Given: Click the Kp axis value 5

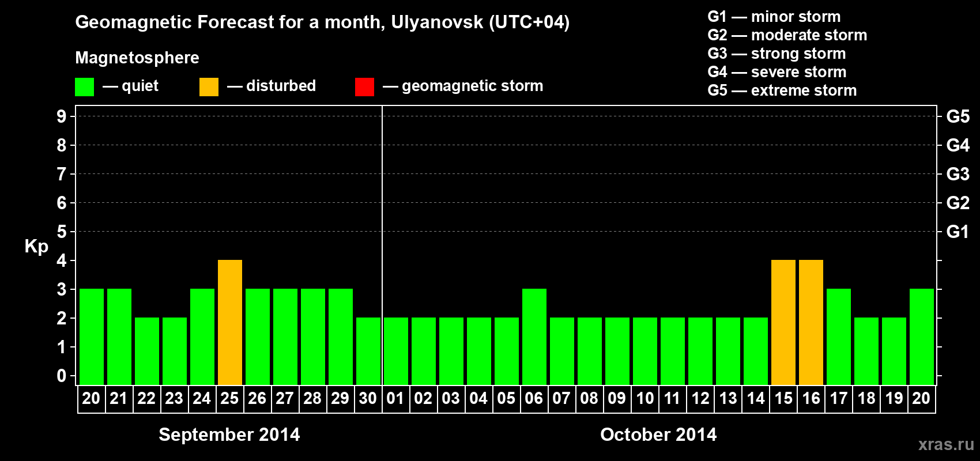Looking at the screenshot, I should click(x=62, y=232).
